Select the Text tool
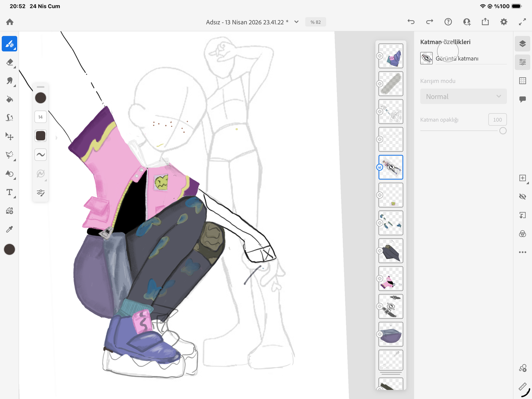Image resolution: width=532 pixels, height=399 pixels. click(9, 192)
